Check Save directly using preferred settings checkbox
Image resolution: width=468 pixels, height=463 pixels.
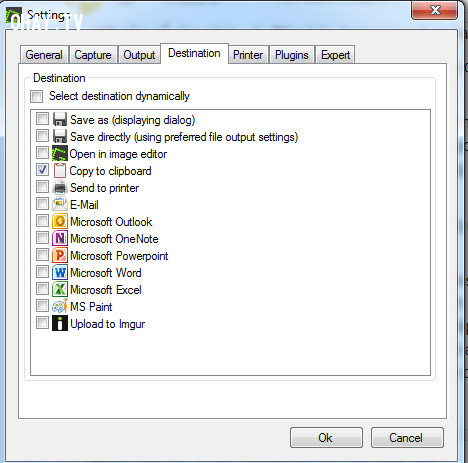(x=42, y=136)
